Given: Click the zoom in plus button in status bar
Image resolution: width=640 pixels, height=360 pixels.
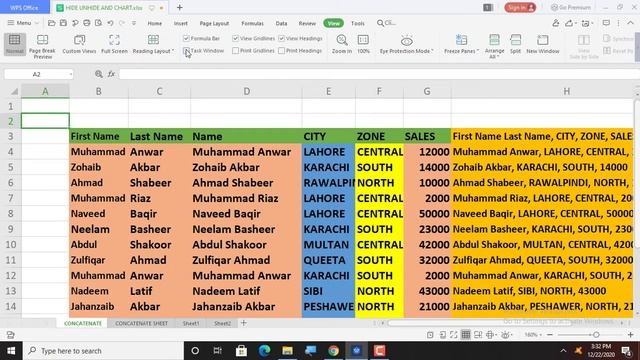Looking at the screenshot, I should click(x=631, y=335).
